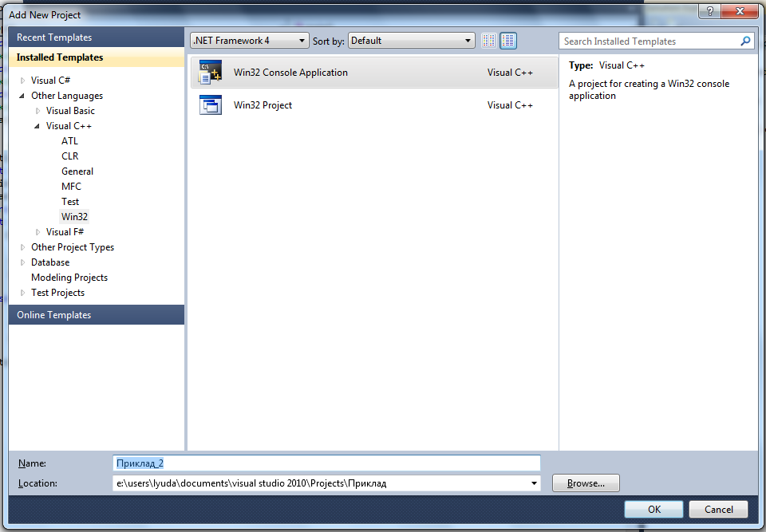The image size is (766, 532).
Task: Click the Browse... button
Action: pos(586,483)
